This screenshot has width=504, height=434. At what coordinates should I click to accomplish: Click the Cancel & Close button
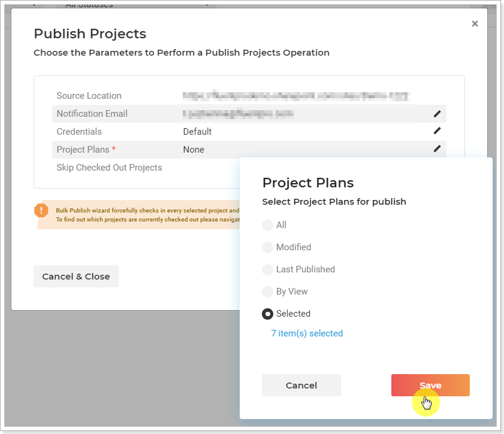pos(76,277)
